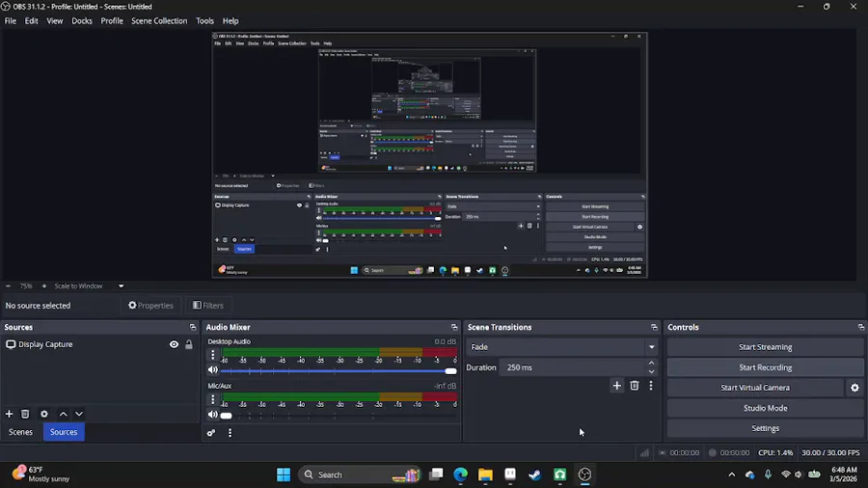The height and width of the screenshot is (488, 868).
Task: Click the Filters button
Action: (208, 306)
